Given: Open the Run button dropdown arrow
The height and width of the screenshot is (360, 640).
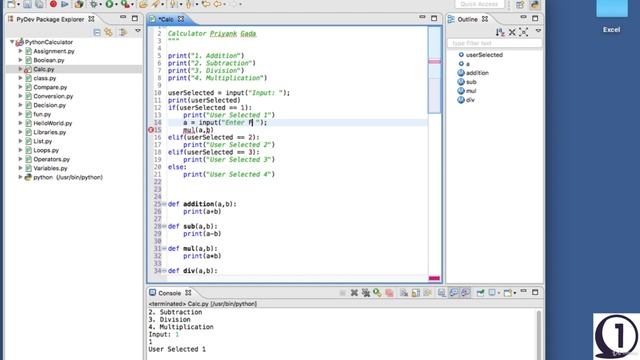Looking at the screenshot, I should (x=116, y=4).
